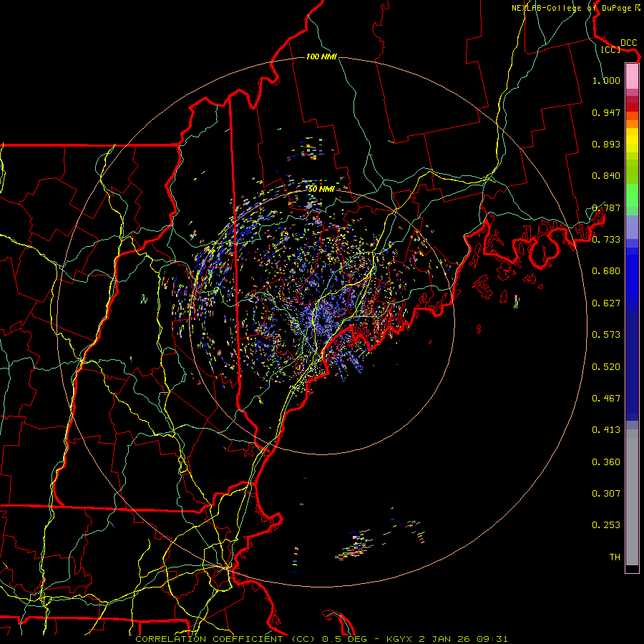
Task: Click the 'NEXLAB-College of DuPage' credit text
Action: pyautogui.click(x=572, y=8)
